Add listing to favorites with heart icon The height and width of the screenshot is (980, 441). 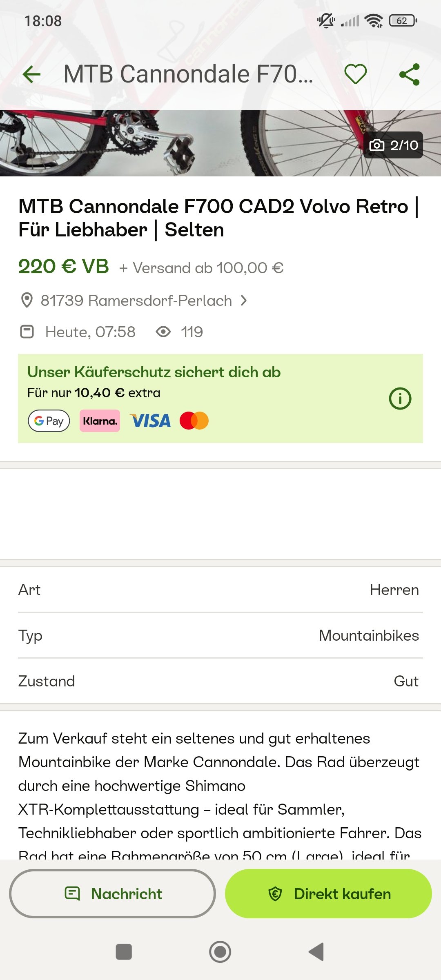355,74
